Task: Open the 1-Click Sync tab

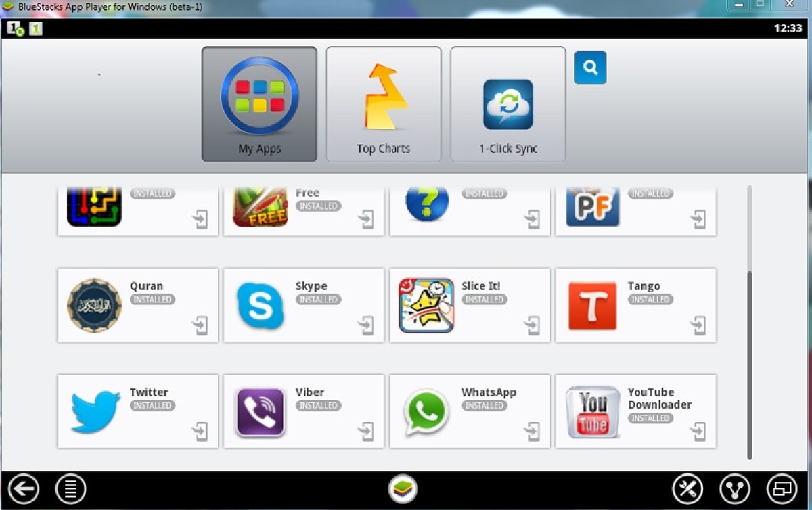Action: click(x=508, y=104)
